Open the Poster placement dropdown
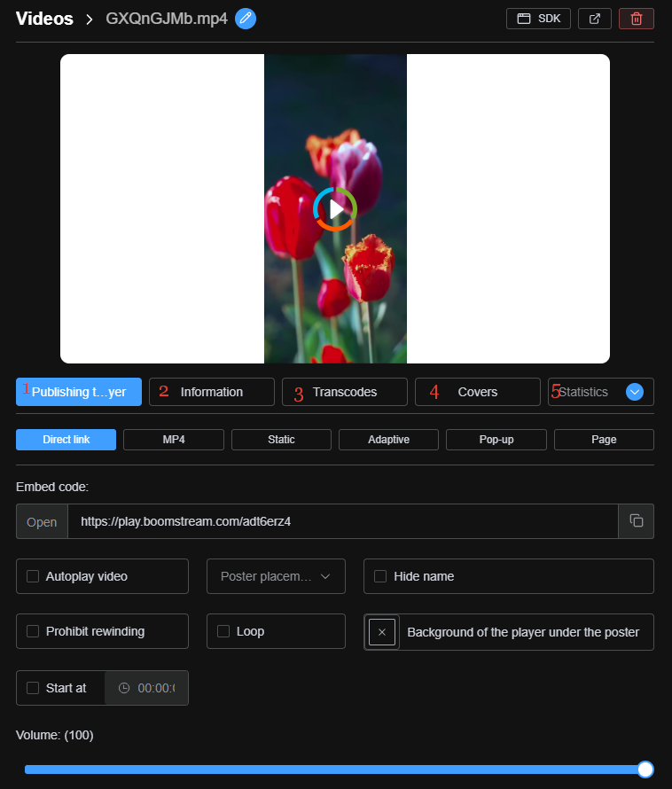 point(276,576)
